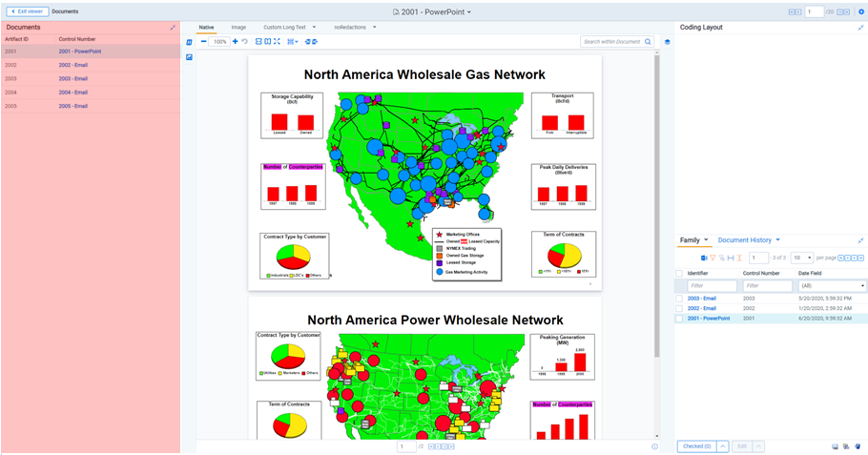The width and height of the screenshot is (868, 455).
Task: Open the Date Field (All) filter dropdown
Action: 832,285
